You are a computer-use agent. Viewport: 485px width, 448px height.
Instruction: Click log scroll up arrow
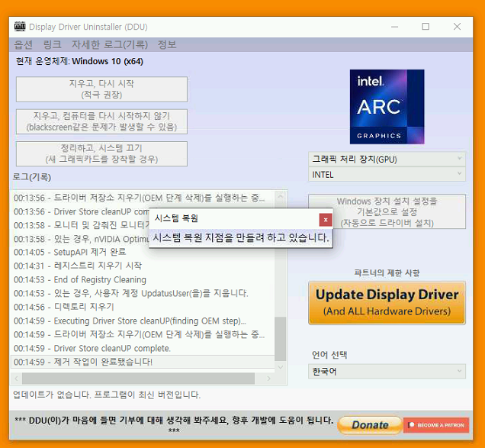tap(280, 196)
